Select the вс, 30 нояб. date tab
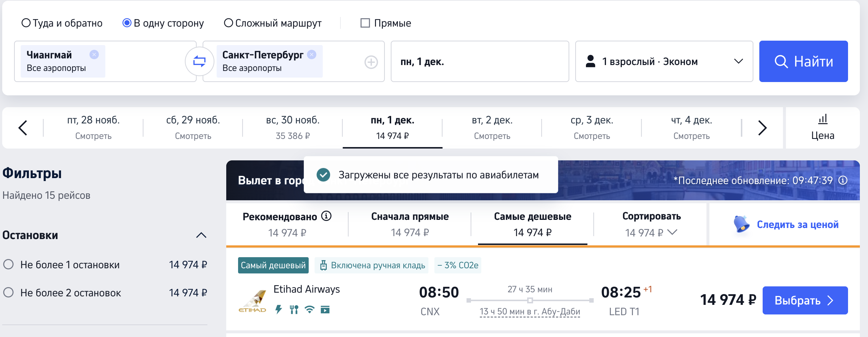 (x=292, y=128)
